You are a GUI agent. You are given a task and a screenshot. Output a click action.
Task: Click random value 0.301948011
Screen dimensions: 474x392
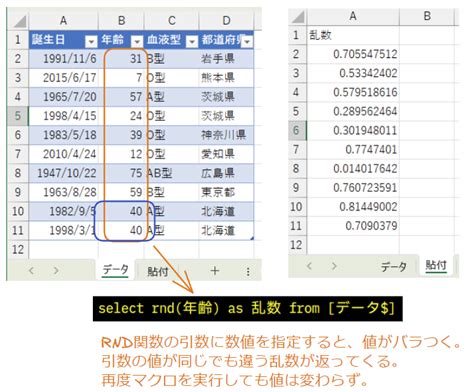pos(353,130)
